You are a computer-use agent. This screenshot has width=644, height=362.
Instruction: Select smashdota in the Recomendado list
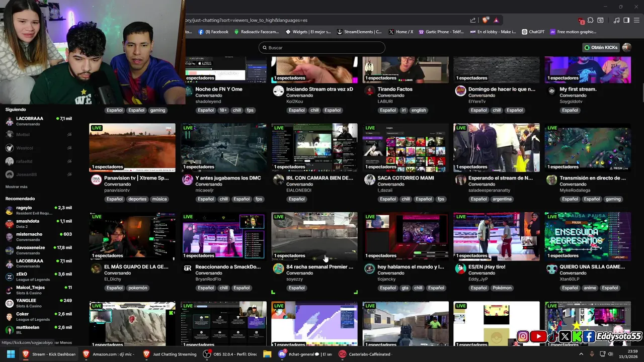38,223
